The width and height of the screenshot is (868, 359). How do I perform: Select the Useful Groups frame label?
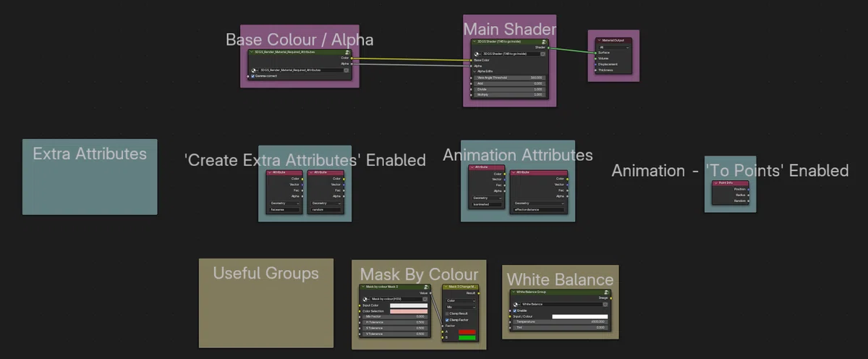click(x=265, y=273)
